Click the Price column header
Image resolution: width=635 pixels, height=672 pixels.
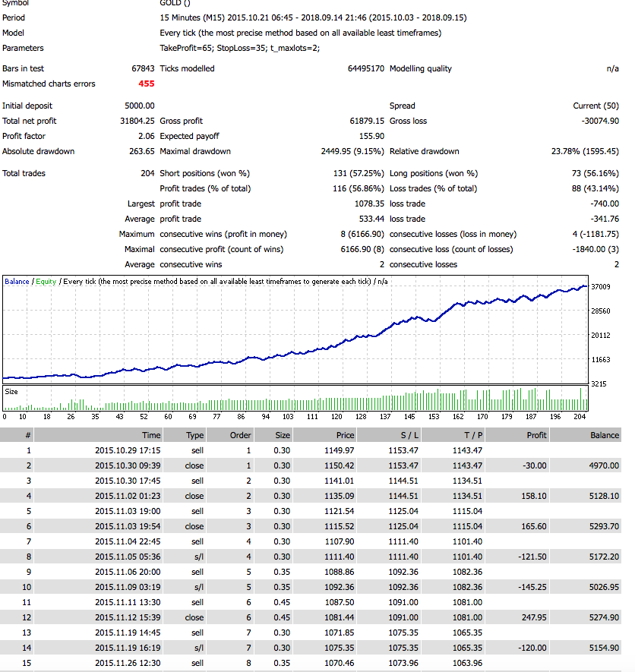click(324, 435)
